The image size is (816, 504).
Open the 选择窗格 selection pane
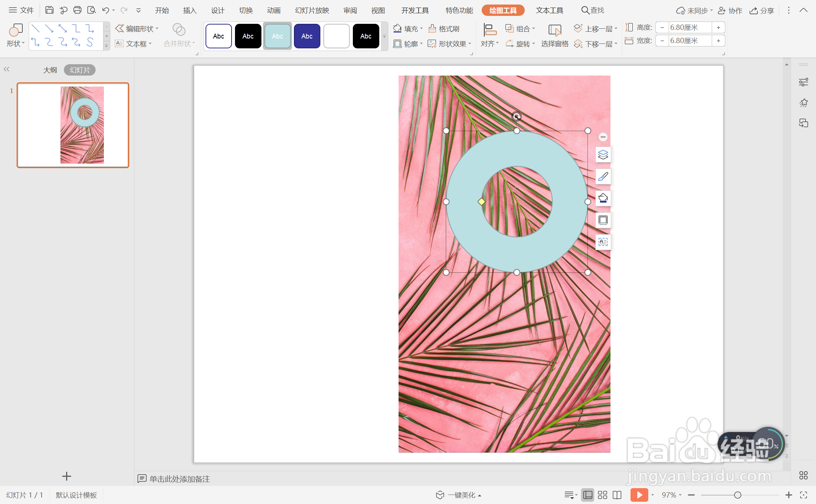pos(555,36)
